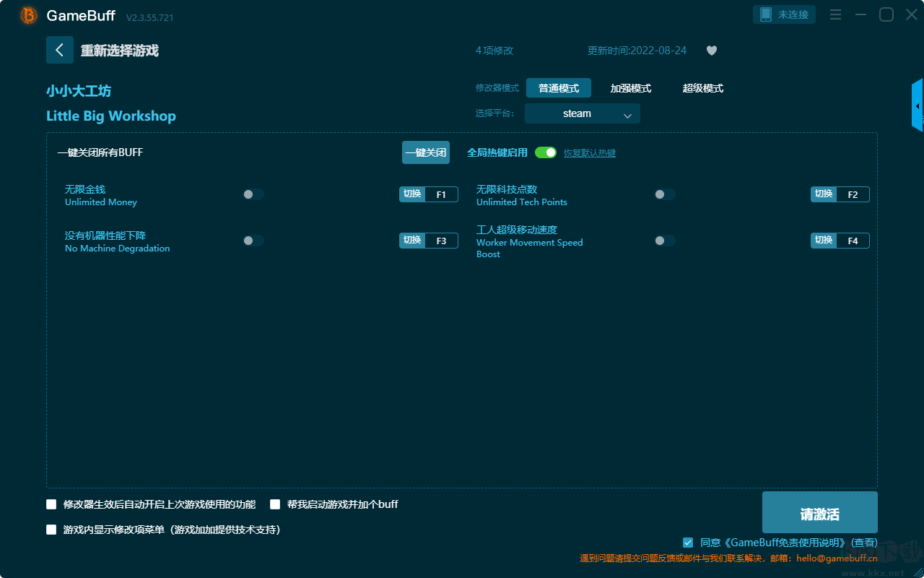The width and height of the screenshot is (924, 578).
Task: Turn on No Machine Degradation switch
Action: pyautogui.click(x=253, y=241)
